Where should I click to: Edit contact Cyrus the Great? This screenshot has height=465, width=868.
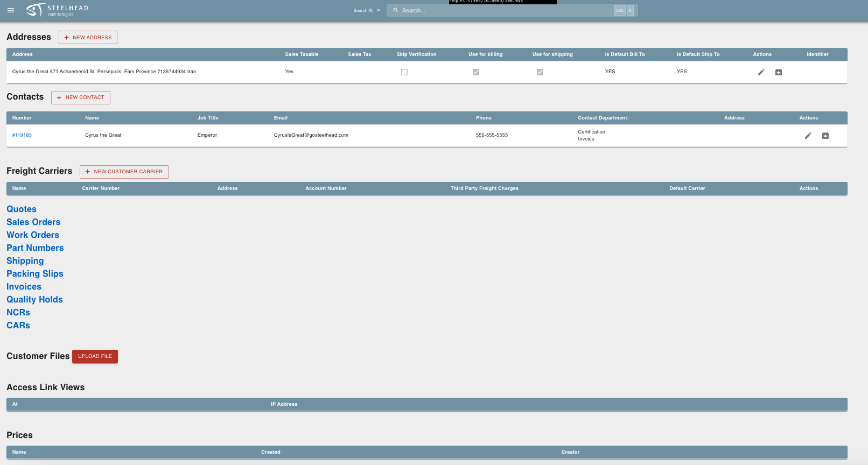(x=808, y=136)
